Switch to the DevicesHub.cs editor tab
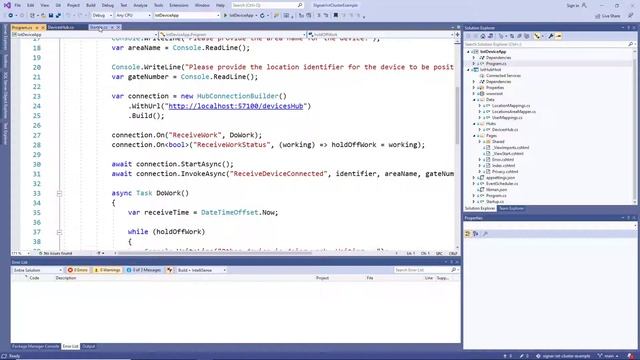This screenshot has height=360, width=640. click(61, 27)
